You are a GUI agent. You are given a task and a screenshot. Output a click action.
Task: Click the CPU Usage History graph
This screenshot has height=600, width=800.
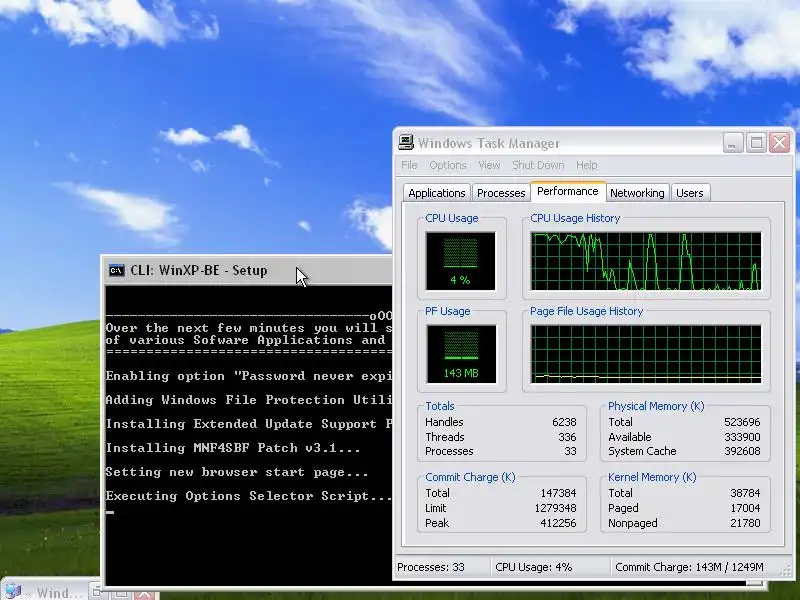point(646,261)
